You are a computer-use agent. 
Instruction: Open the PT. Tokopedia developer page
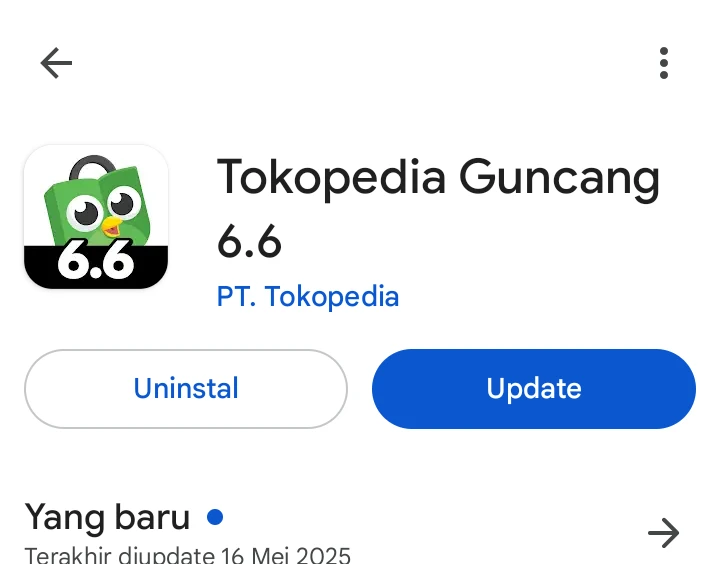click(x=308, y=296)
